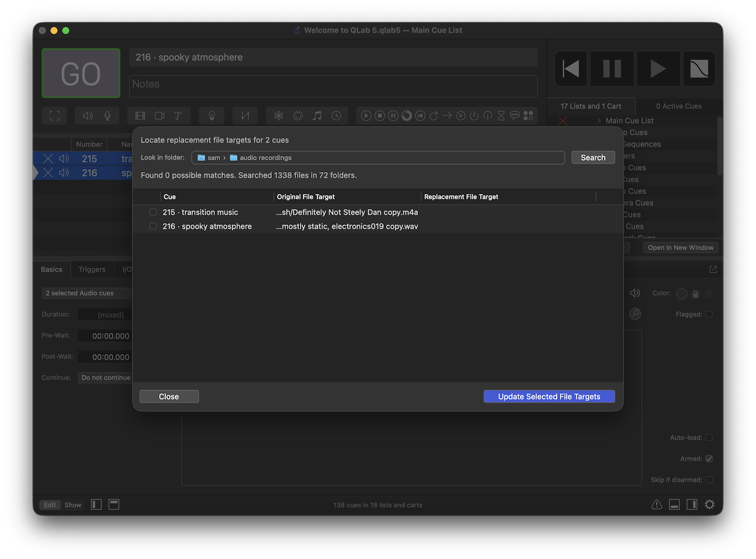Image resolution: width=756 pixels, height=559 pixels.
Task: Add a new Light cue bulb icon
Action: pos(211,116)
